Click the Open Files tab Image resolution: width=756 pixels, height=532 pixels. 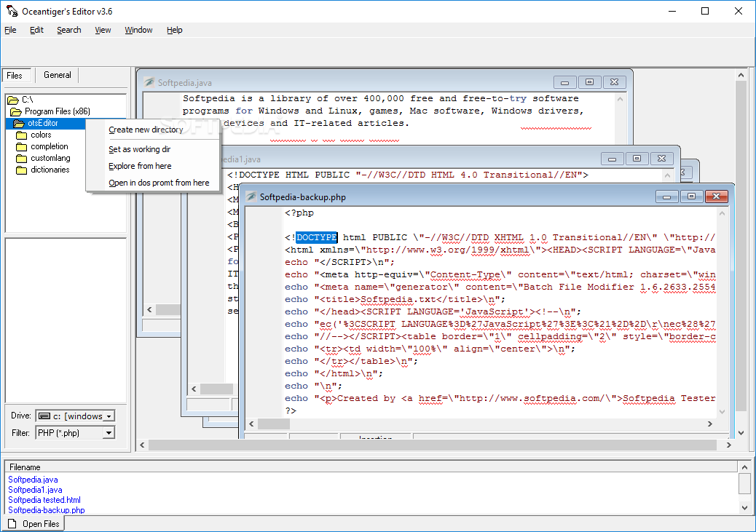pyautogui.click(x=34, y=524)
